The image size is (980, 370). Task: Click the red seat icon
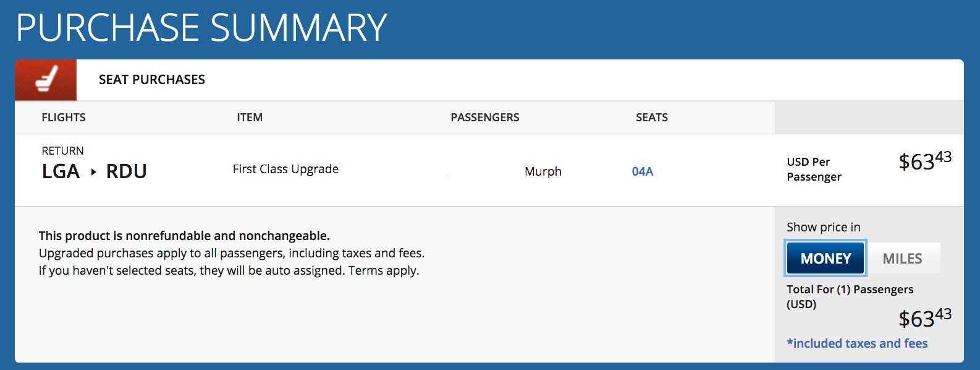(46, 80)
